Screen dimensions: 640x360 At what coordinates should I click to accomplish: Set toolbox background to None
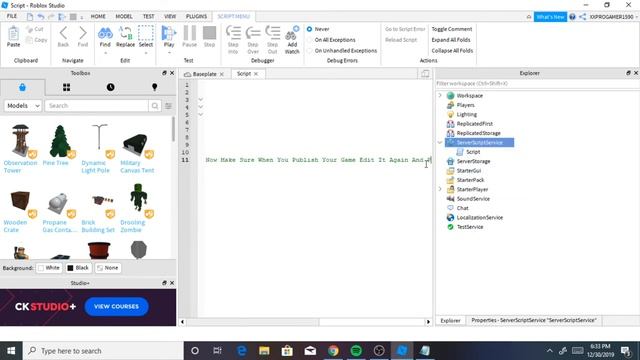[108, 268]
